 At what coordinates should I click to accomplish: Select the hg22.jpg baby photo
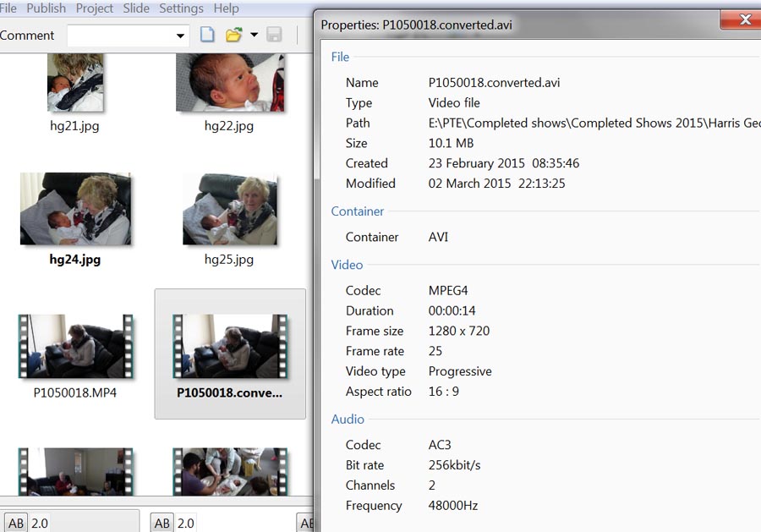click(228, 84)
